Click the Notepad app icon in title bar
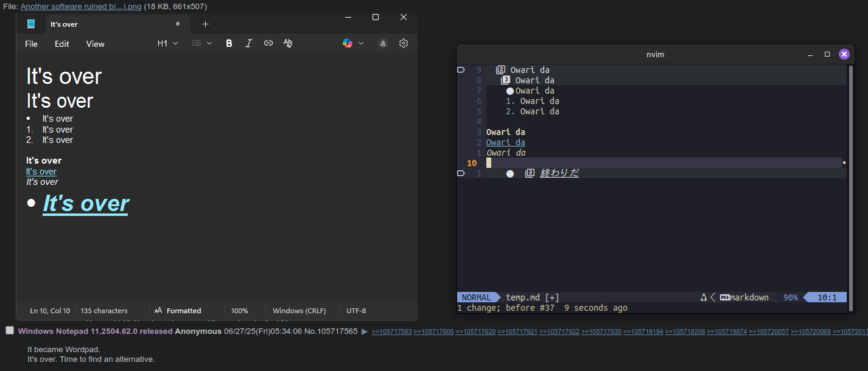The image size is (868, 371). (31, 24)
